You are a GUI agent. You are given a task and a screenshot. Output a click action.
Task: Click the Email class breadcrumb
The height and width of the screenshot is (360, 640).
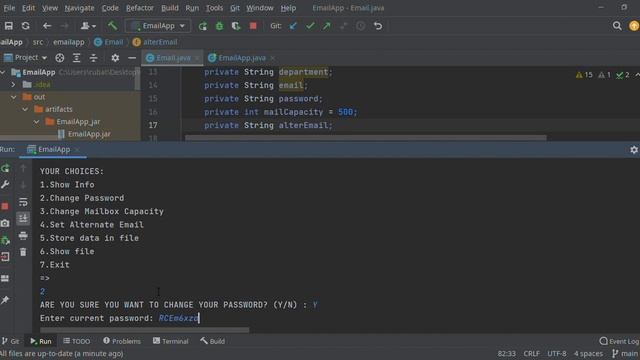tap(108, 42)
